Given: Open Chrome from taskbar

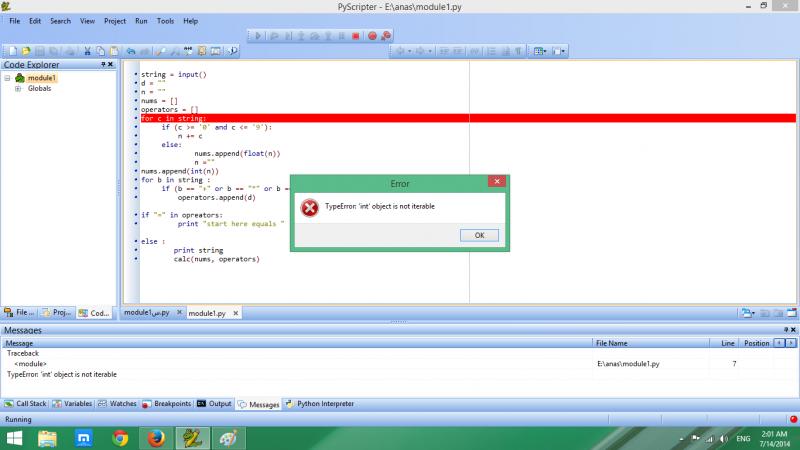Looking at the screenshot, I should (120, 438).
